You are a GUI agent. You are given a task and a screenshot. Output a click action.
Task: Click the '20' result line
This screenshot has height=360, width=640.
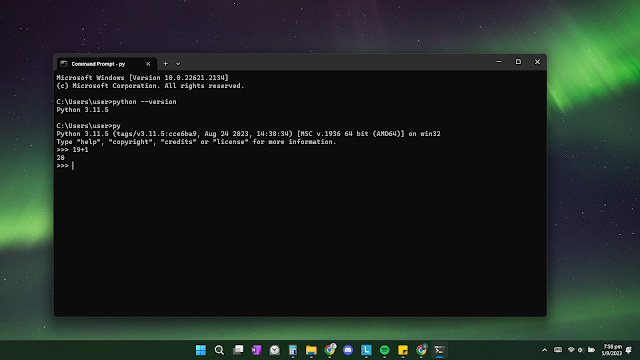[x=60, y=158]
